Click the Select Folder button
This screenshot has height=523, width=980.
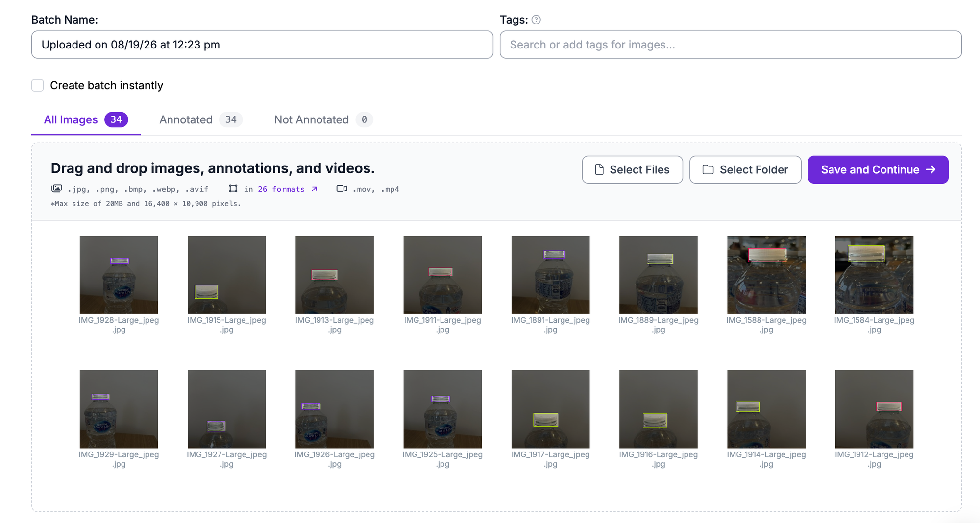pos(745,169)
